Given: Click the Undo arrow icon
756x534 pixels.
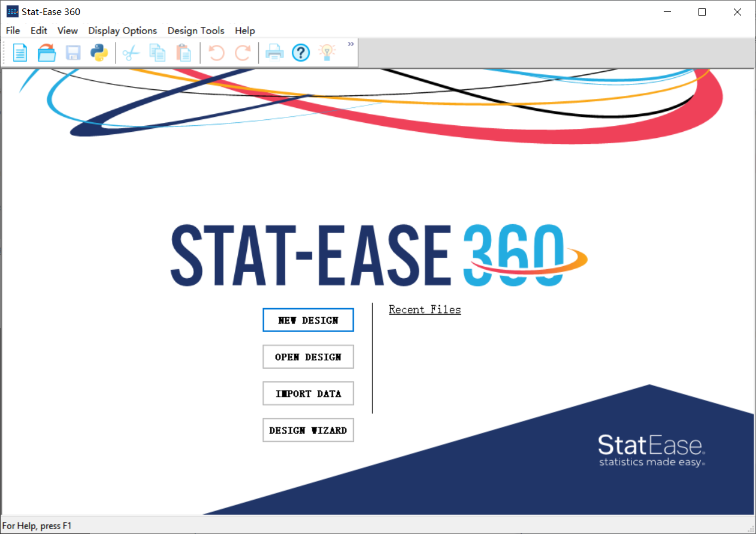Looking at the screenshot, I should 216,53.
